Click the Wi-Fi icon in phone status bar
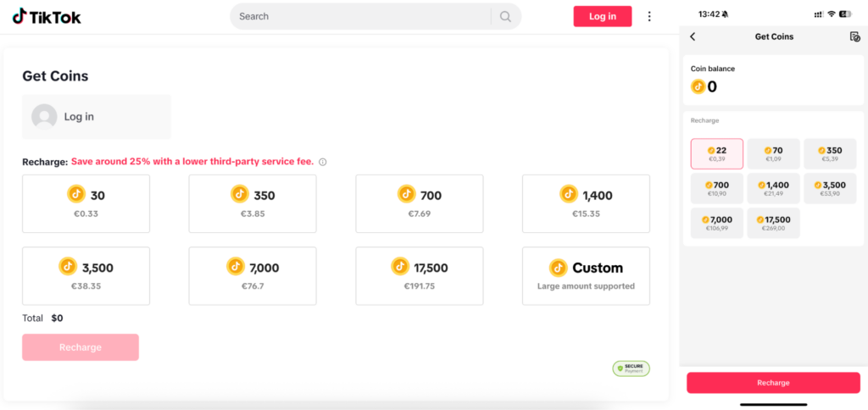 [832, 14]
